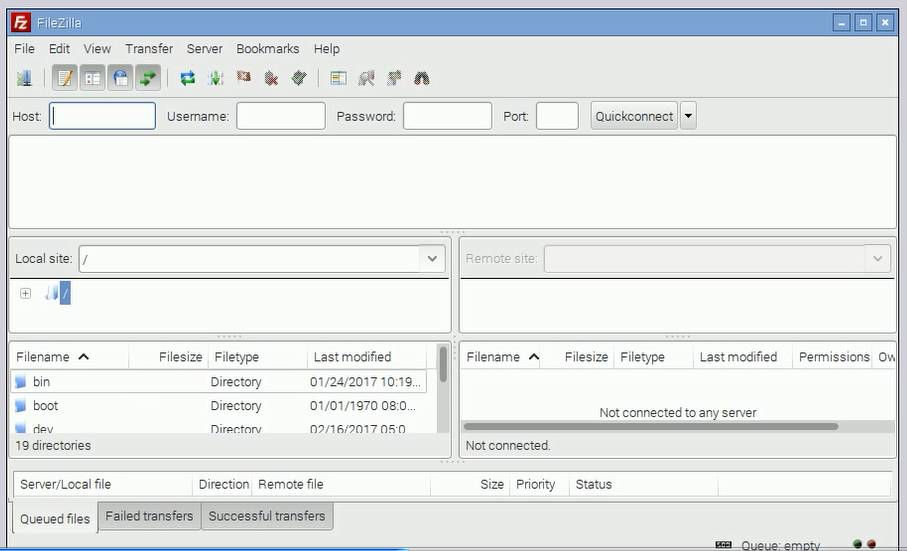Open the View menu
Screen dimensions: 907x551
(97, 49)
